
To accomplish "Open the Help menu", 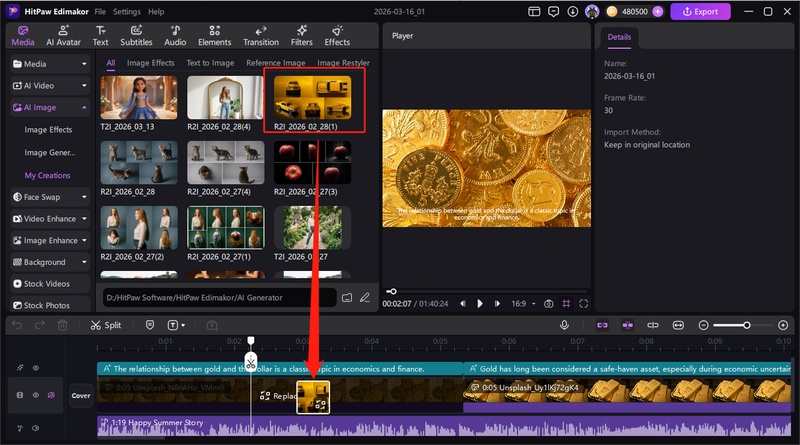I will (x=156, y=11).
